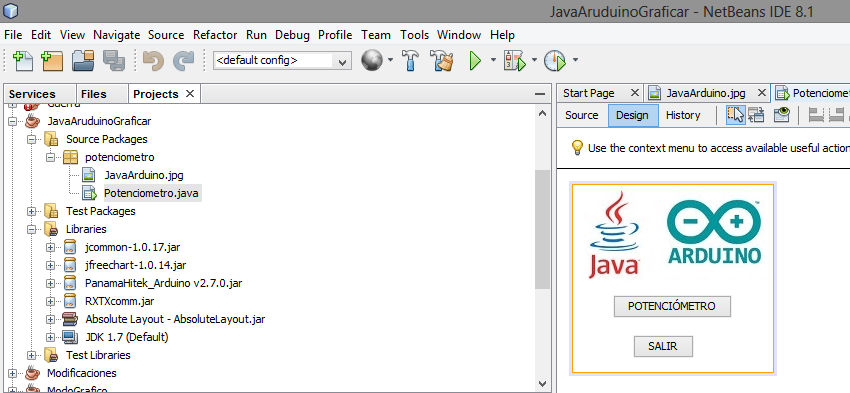The height and width of the screenshot is (393, 850).
Task: Click the Undo arrow icon
Action: tap(153, 60)
